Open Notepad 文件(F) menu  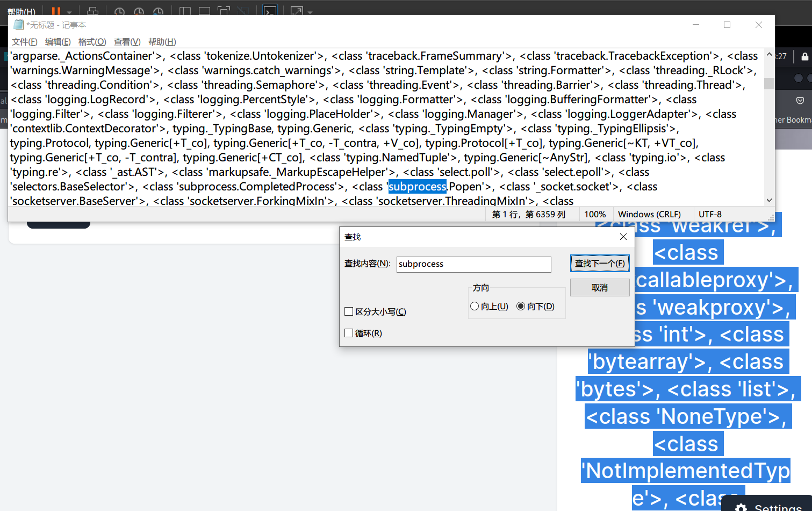[25, 41]
